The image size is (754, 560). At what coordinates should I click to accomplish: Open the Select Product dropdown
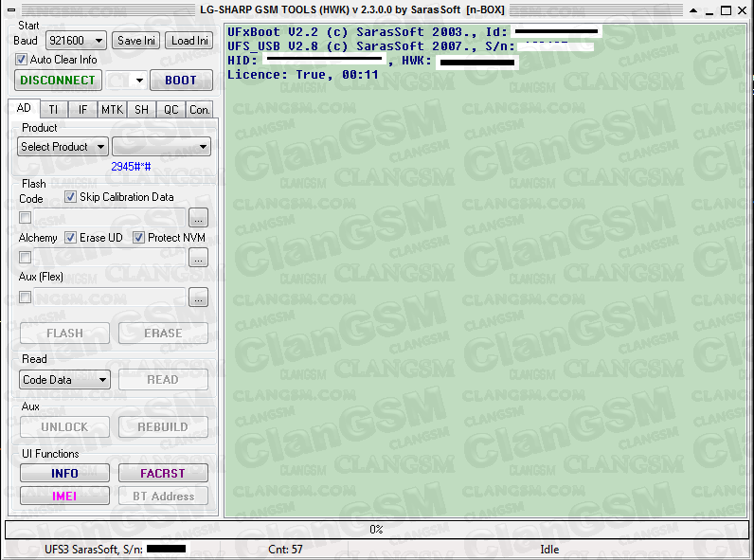[63, 147]
